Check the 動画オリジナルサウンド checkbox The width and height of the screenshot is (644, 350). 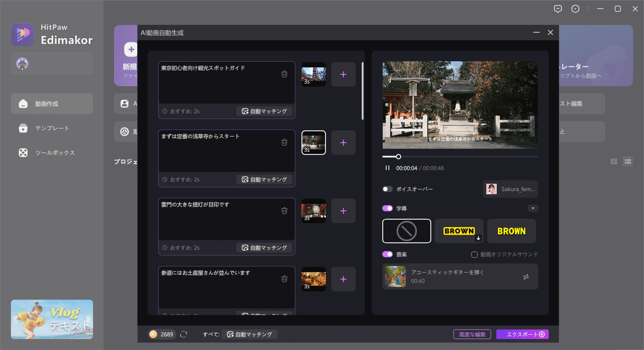[x=474, y=254]
